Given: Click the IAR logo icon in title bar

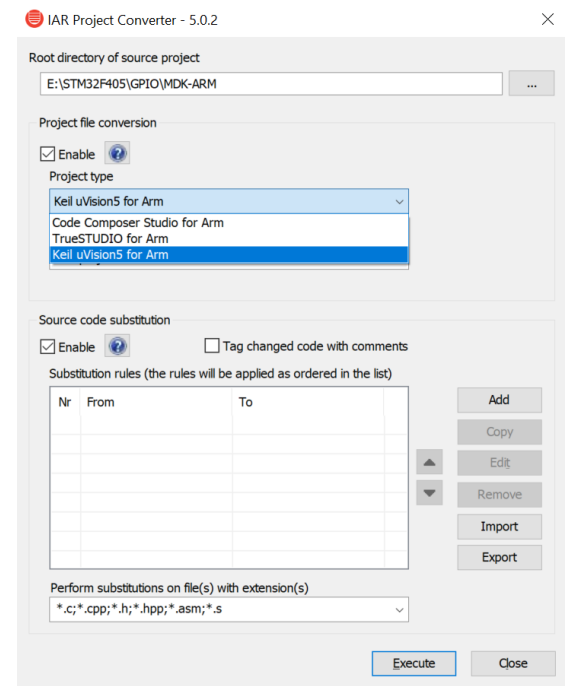Looking at the screenshot, I should [x=34, y=19].
